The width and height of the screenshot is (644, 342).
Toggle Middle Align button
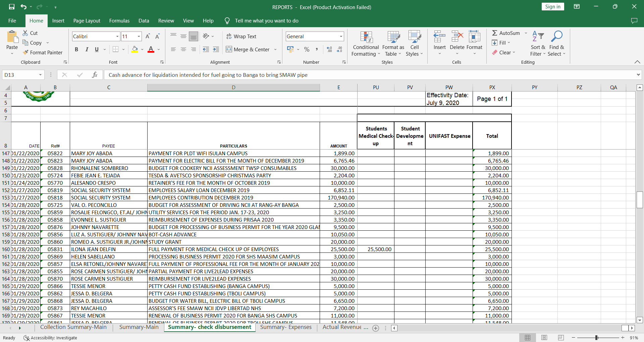pos(183,36)
